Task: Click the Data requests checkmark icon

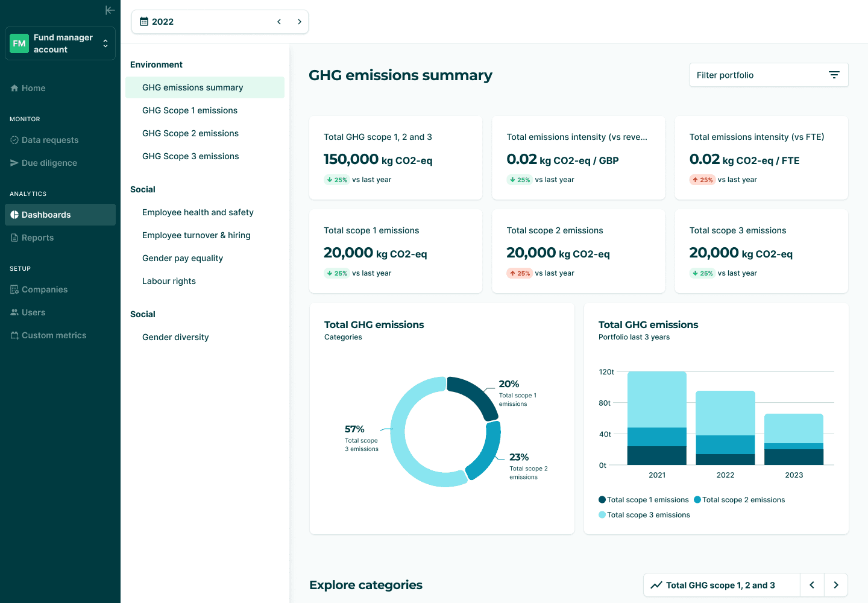Action: pyautogui.click(x=14, y=140)
